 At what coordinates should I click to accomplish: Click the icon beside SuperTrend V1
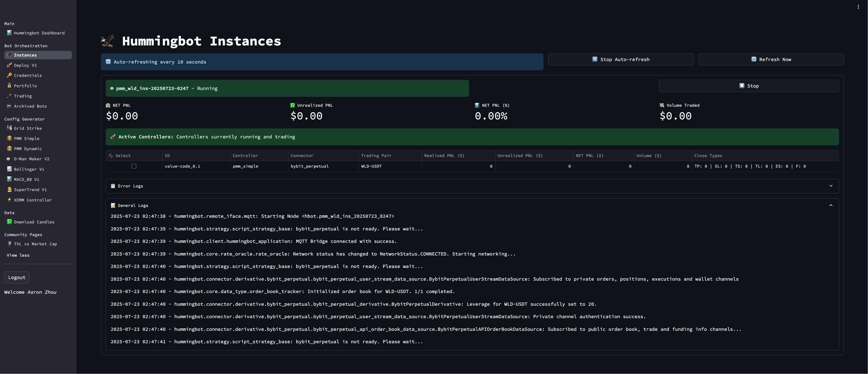tap(9, 189)
